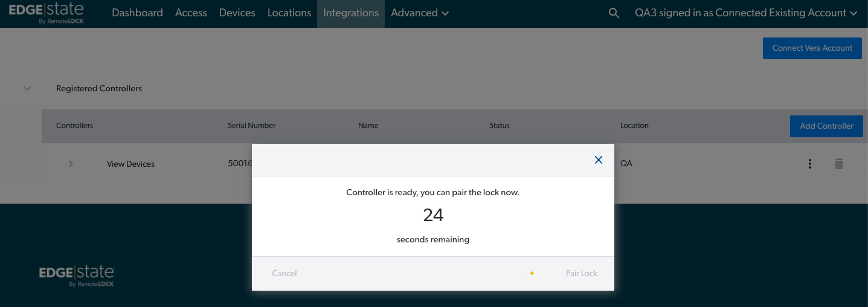
Task: Collapse the Registered Controllers section
Action: tap(27, 88)
